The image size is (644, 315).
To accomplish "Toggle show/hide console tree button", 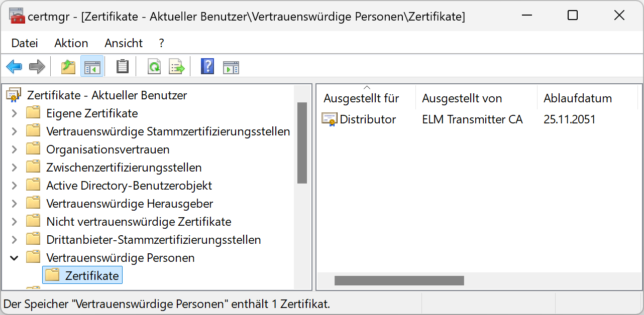I will (92, 66).
